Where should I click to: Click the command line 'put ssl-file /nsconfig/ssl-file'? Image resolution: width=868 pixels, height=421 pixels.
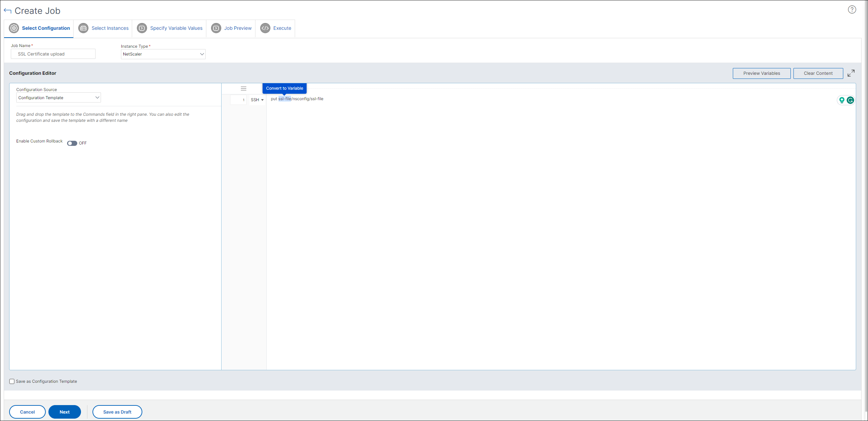point(297,99)
